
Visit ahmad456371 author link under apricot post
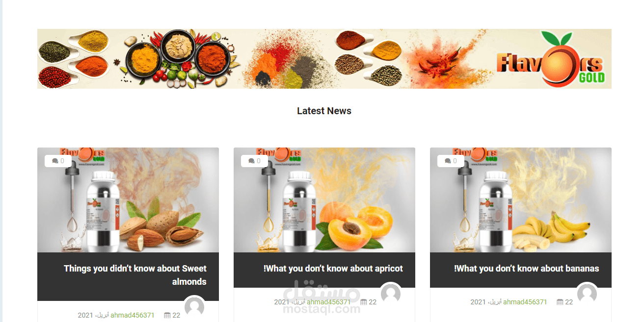(x=329, y=302)
